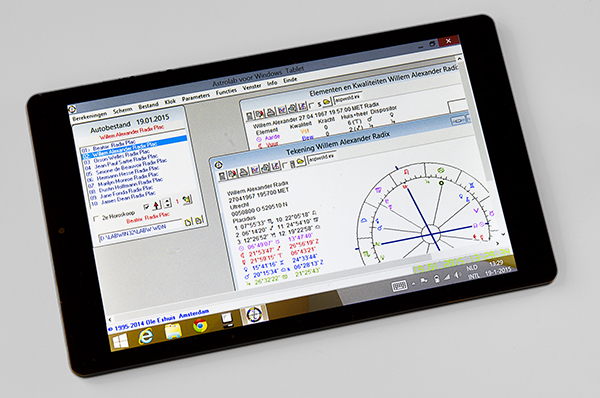
Task: Click the printer icon in Tekening window toolbar
Action: [243, 173]
